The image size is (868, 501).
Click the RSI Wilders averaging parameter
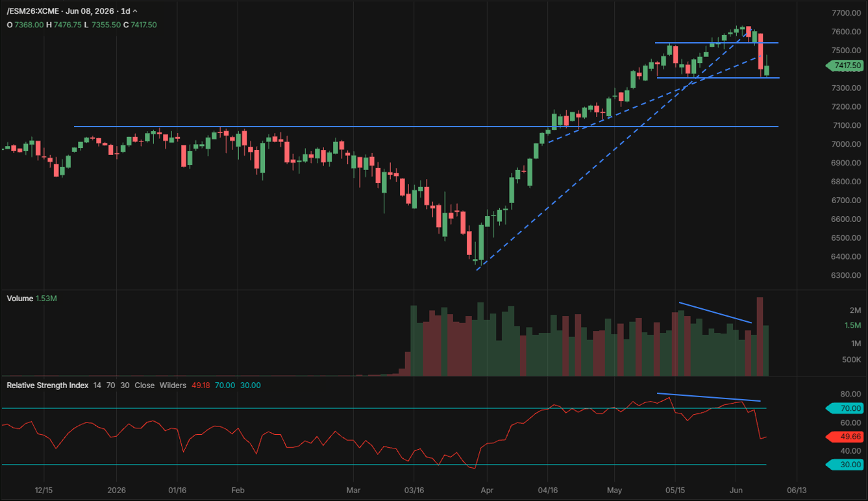coord(173,385)
